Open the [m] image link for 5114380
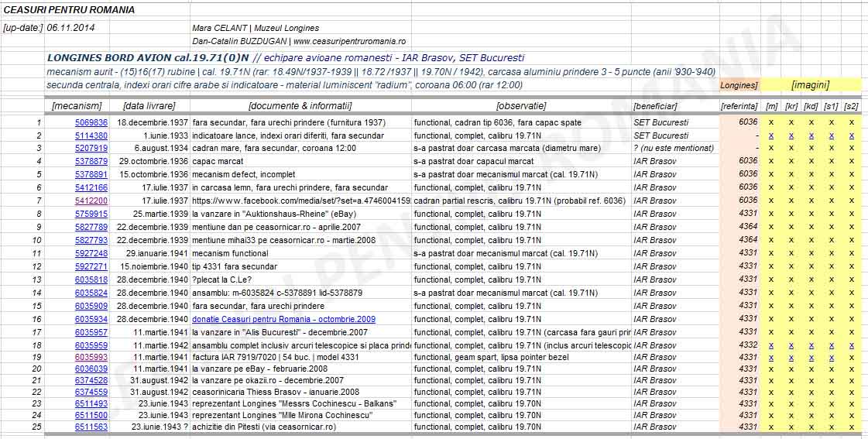Image resolution: width=868 pixels, height=439 pixels. coord(771,135)
